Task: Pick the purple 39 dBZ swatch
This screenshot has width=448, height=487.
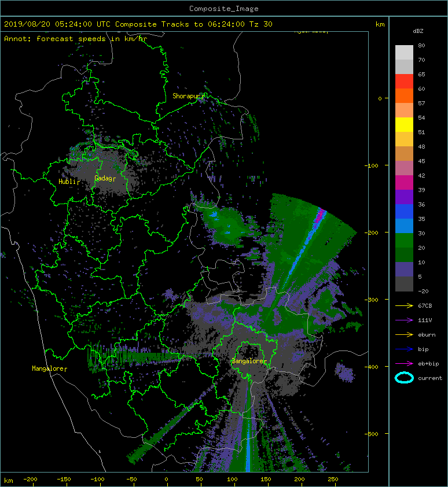Action: point(404,197)
